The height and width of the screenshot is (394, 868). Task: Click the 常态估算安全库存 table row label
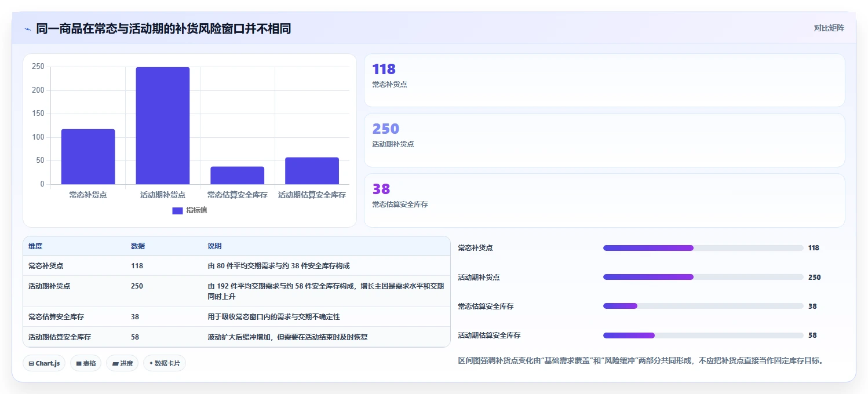click(x=56, y=317)
